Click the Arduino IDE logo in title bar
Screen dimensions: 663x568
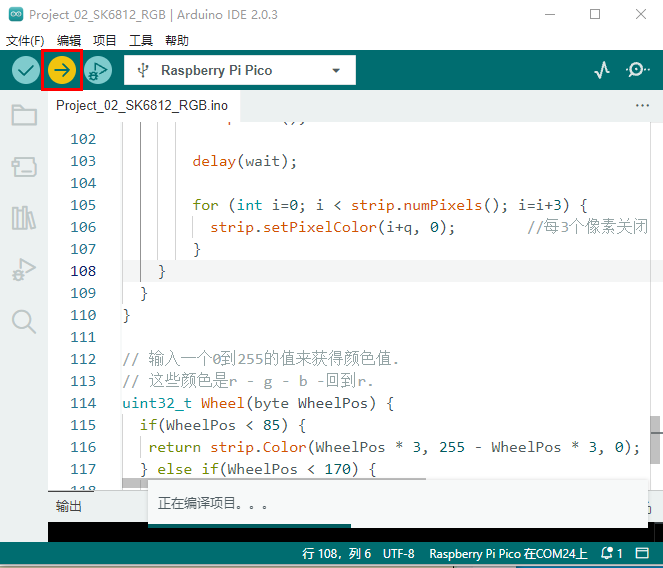[16, 14]
